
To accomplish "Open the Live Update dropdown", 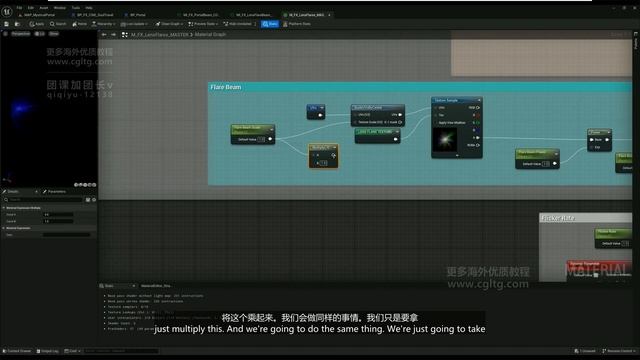I will click(134, 24).
